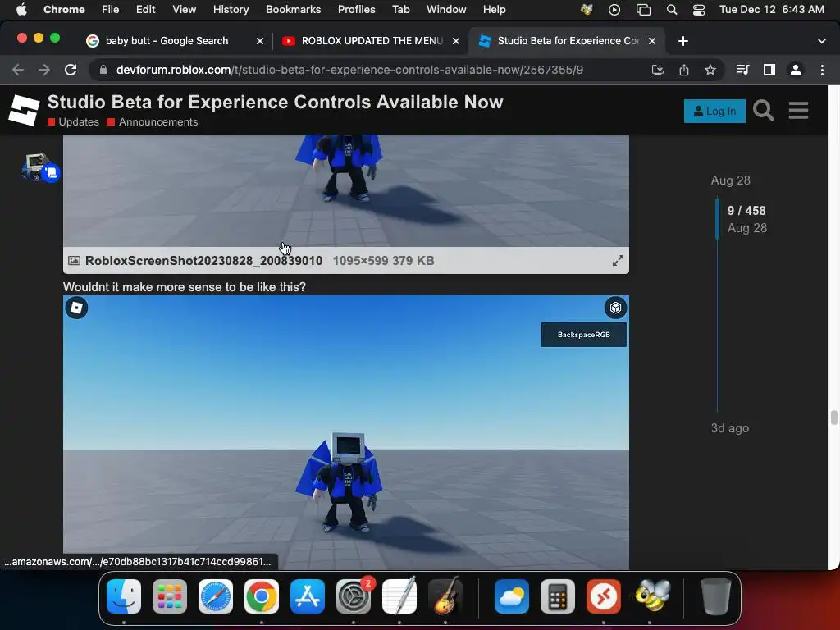The image size is (840, 630).
Task: Open Safari from the Dock
Action: coord(216,596)
